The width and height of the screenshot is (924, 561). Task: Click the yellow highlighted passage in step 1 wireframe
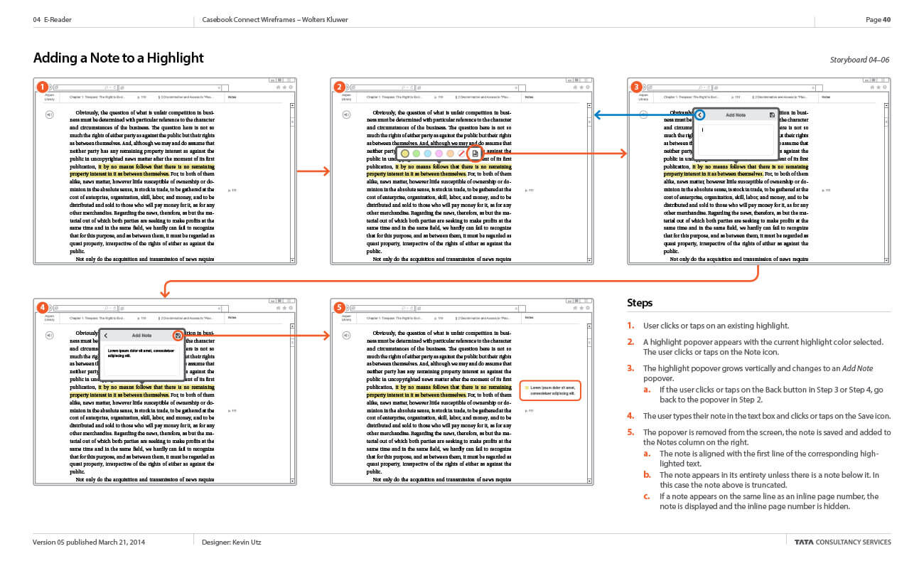(x=142, y=170)
